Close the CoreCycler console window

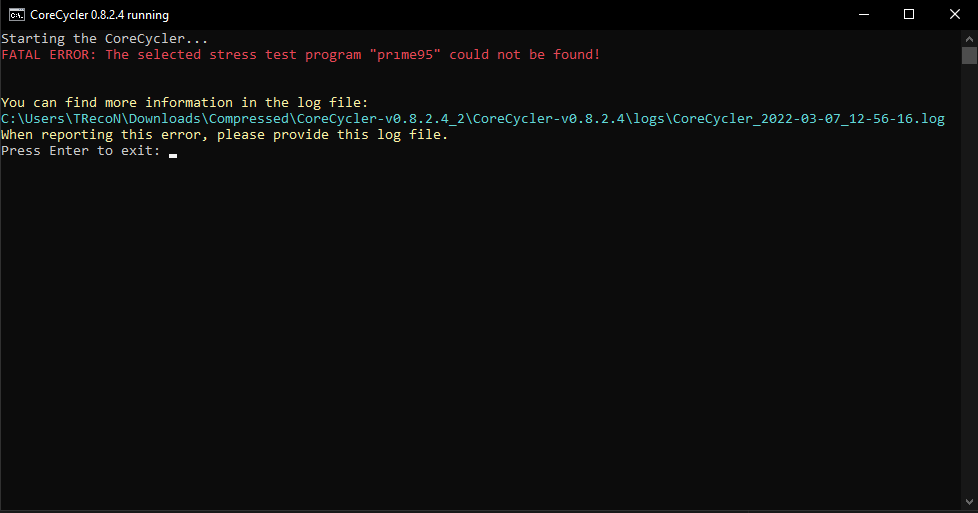tap(955, 14)
